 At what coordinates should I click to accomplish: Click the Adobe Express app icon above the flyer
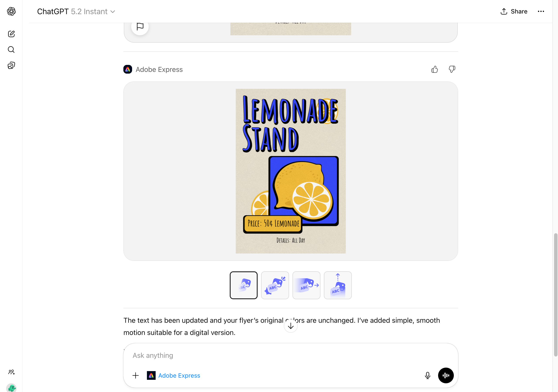click(x=128, y=69)
